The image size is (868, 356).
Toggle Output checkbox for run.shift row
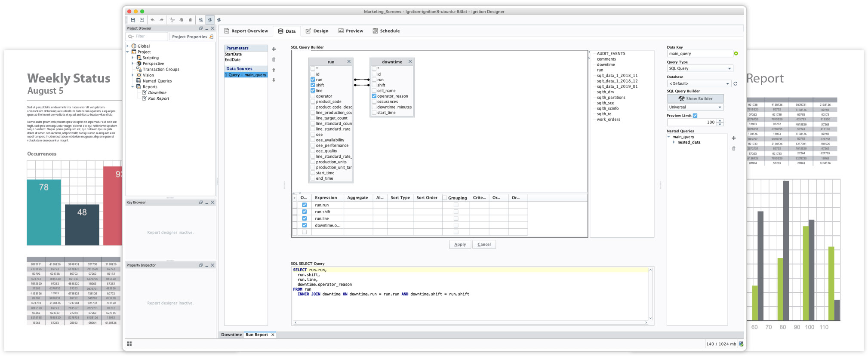coord(305,212)
